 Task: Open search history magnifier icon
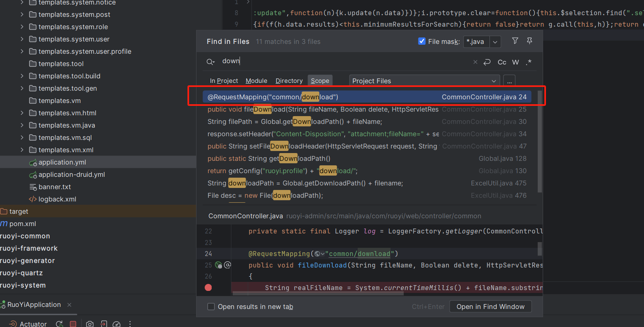pyautogui.click(x=210, y=62)
